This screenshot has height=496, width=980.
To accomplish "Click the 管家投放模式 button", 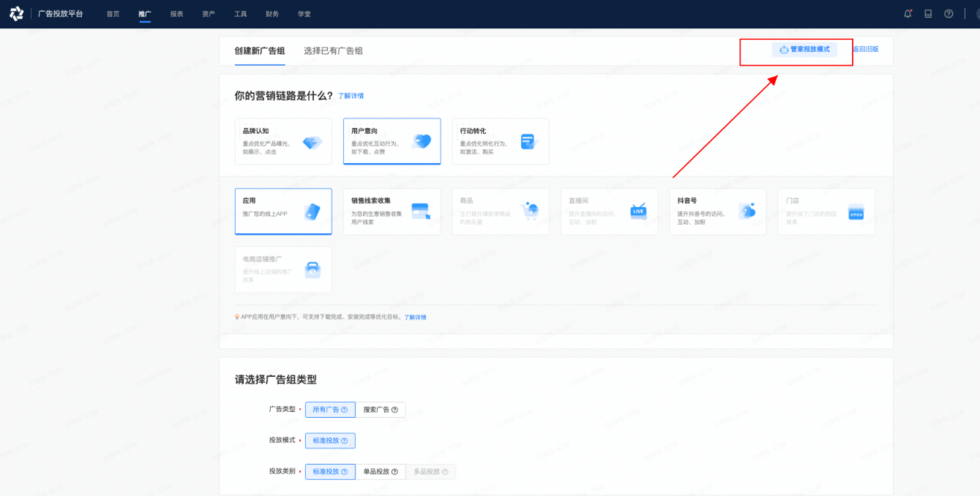I will tap(804, 49).
